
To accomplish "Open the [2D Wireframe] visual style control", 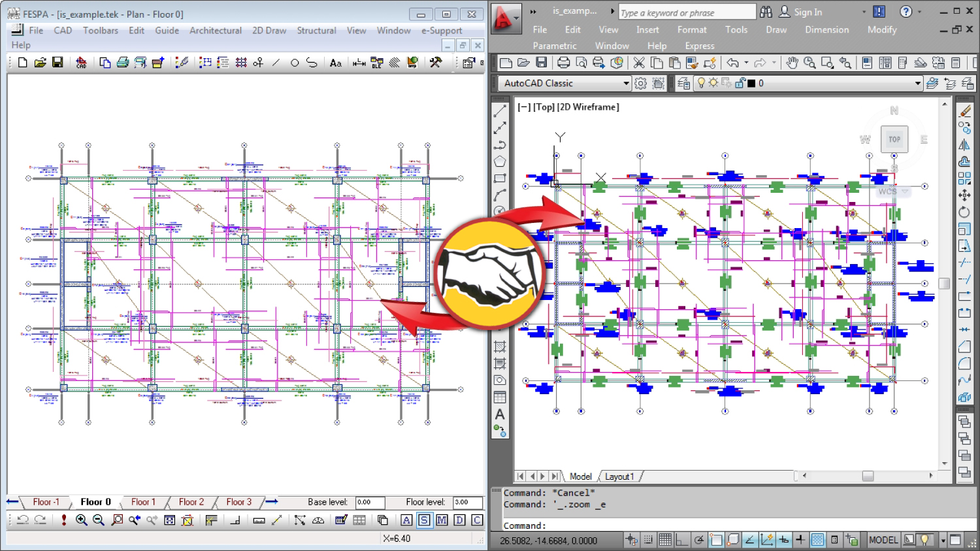I will [x=588, y=107].
